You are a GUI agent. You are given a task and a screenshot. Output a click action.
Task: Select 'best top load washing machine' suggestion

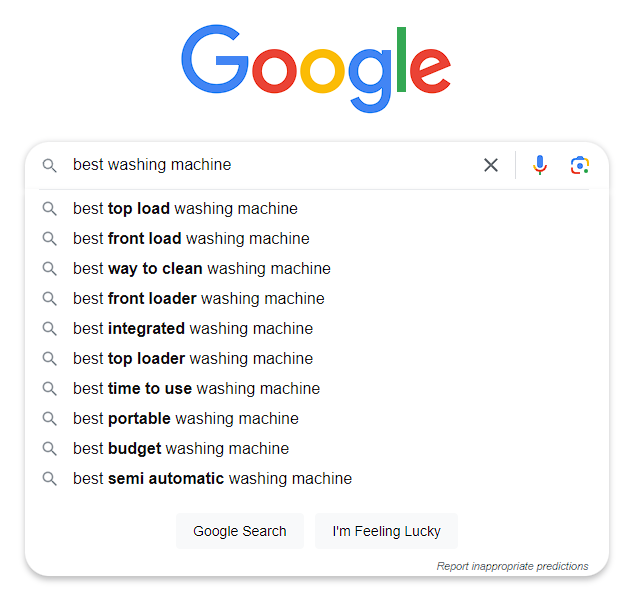pos(185,209)
